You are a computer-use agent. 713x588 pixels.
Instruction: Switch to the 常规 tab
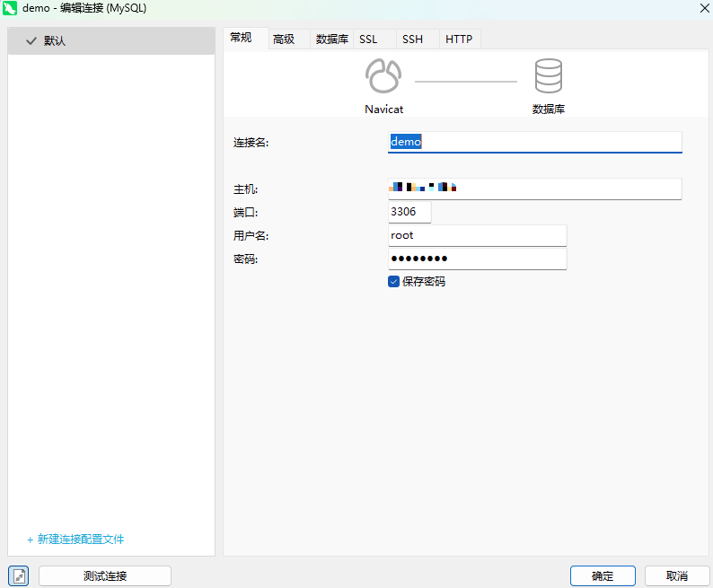click(241, 39)
